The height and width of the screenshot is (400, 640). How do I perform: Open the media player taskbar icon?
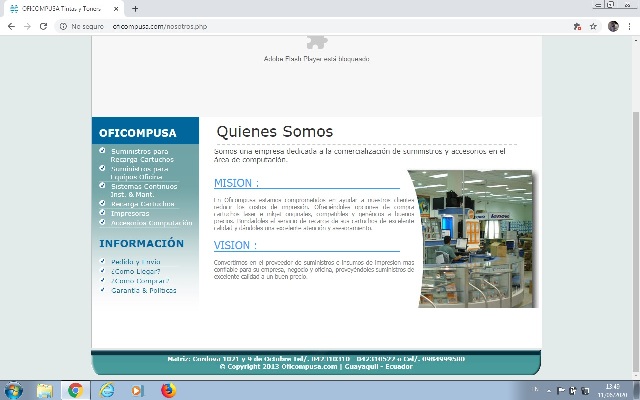138,391
